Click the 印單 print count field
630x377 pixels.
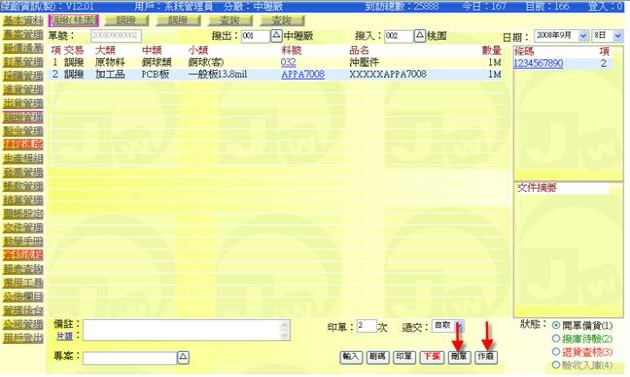[366, 326]
